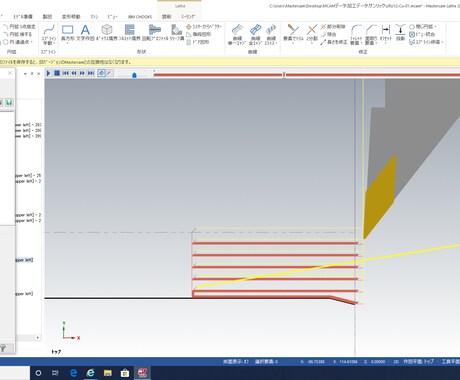Click the Turn Profile icon
Screen dimensions: 460x380
pos(154,30)
